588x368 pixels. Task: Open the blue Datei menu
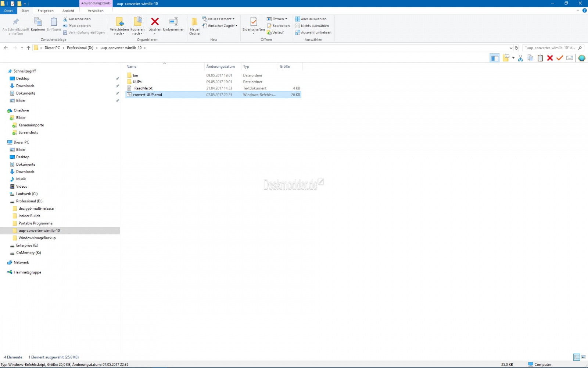pyautogui.click(x=8, y=11)
